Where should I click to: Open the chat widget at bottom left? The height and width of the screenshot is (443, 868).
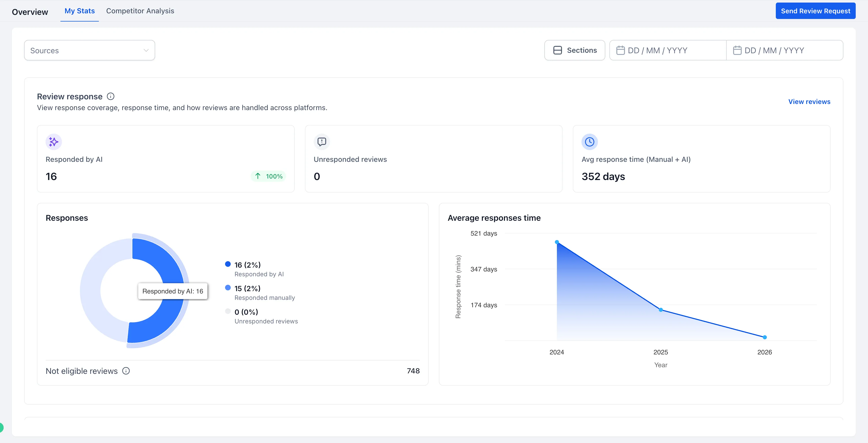coord(3,427)
